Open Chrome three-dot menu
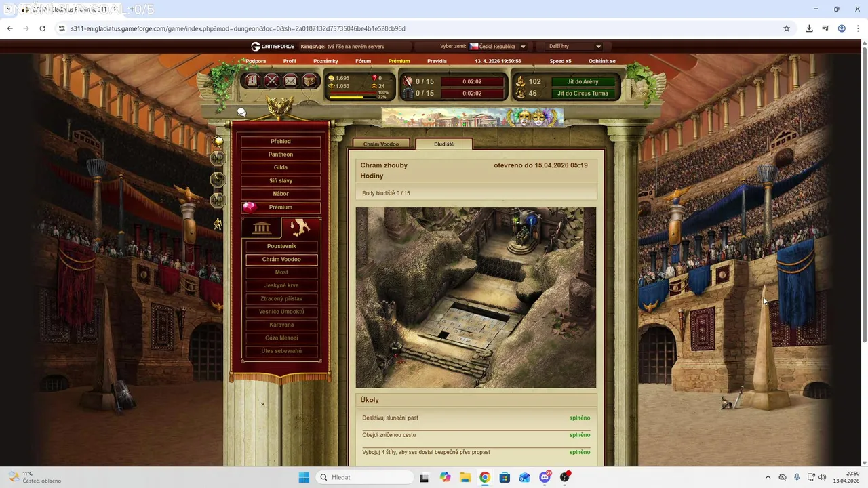868x488 pixels. pos(858,28)
